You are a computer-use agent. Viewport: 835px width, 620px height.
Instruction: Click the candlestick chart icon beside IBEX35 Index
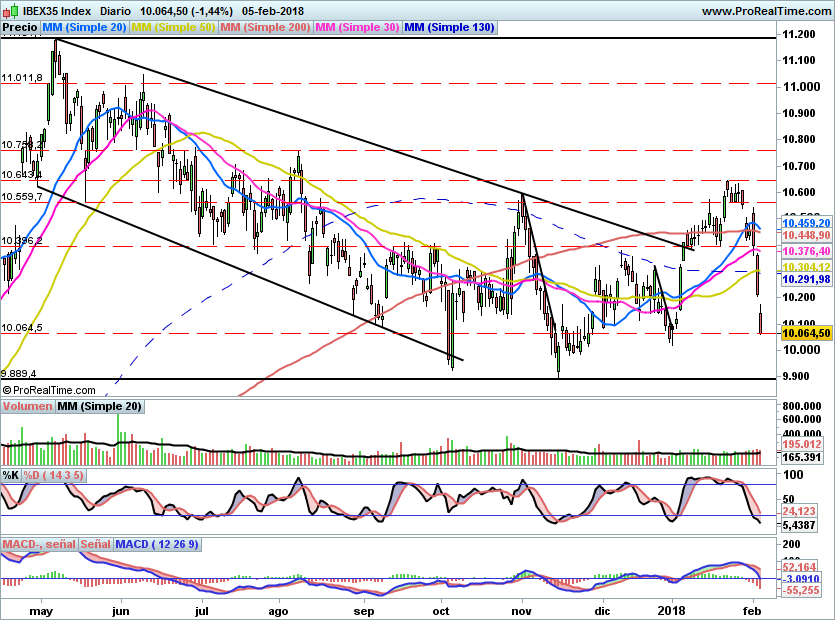tap(11, 10)
